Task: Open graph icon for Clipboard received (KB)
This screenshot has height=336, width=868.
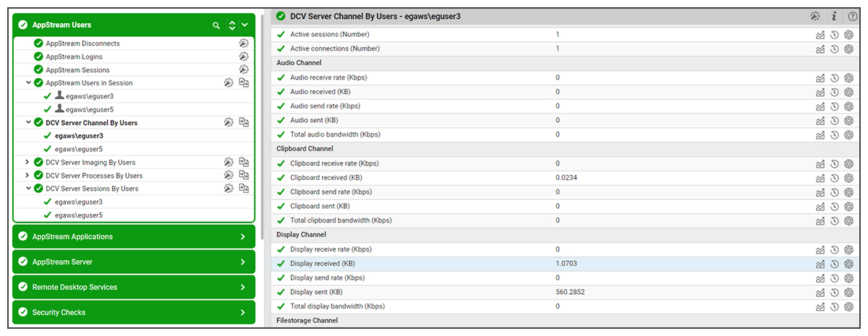Action: (820, 178)
